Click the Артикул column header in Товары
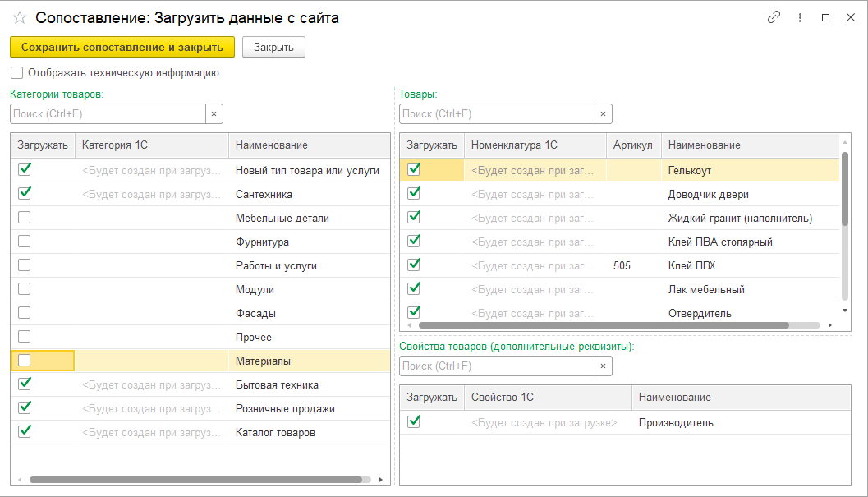The height and width of the screenshot is (497, 868). (x=633, y=145)
